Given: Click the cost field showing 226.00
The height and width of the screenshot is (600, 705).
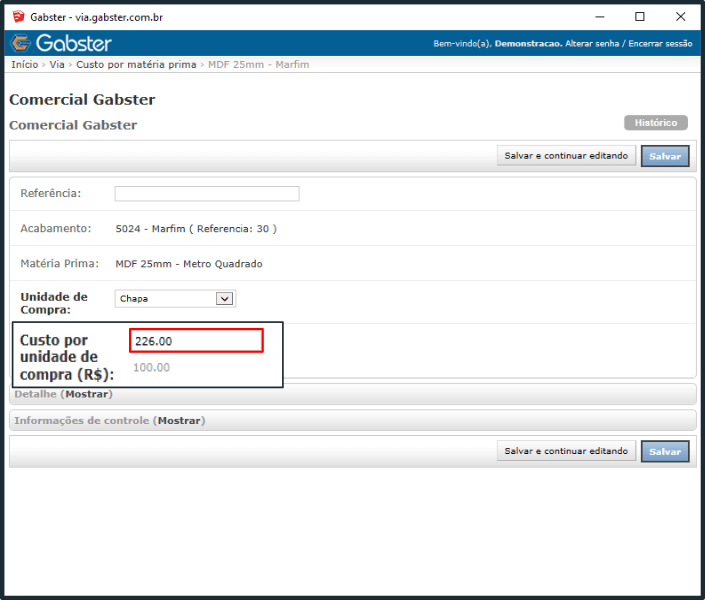Looking at the screenshot, I should coord(196,340).
